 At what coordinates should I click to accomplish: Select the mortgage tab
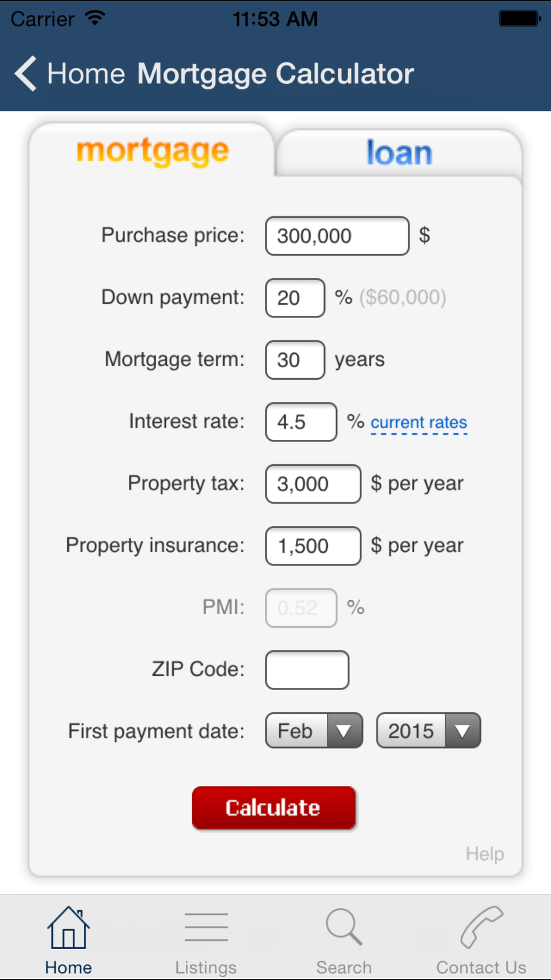(x=152, y=151)
